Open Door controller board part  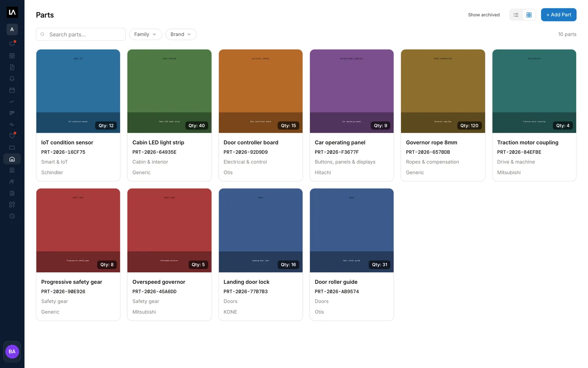coord(261,115)
